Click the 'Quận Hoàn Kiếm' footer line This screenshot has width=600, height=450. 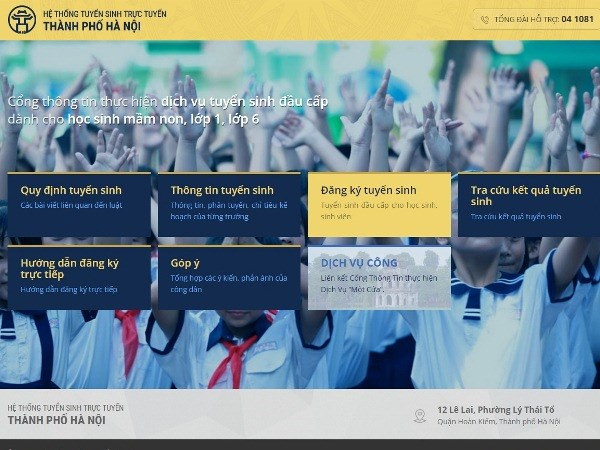(x=498, y=422)
